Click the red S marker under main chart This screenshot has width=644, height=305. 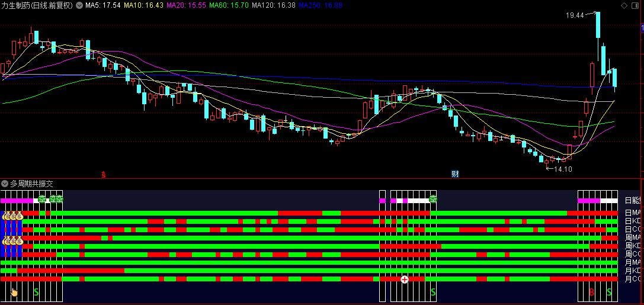(x=104, y=175)
